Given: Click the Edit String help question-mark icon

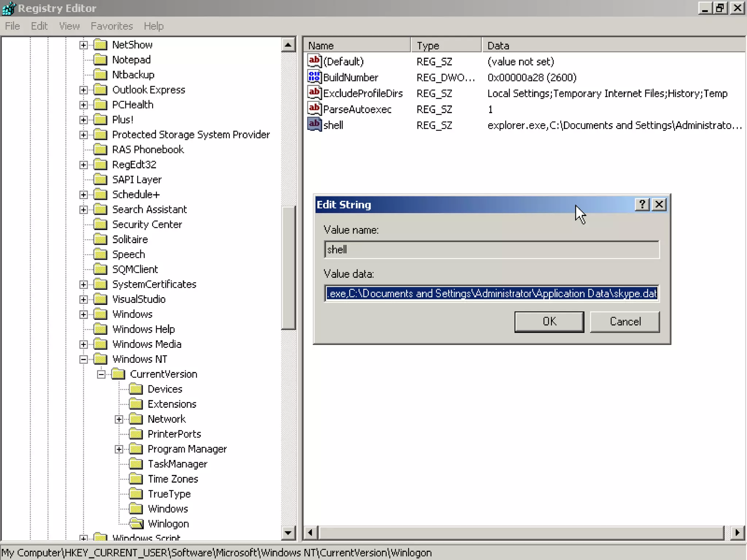Looking at the screenshot, I should [x=642, y=205].
